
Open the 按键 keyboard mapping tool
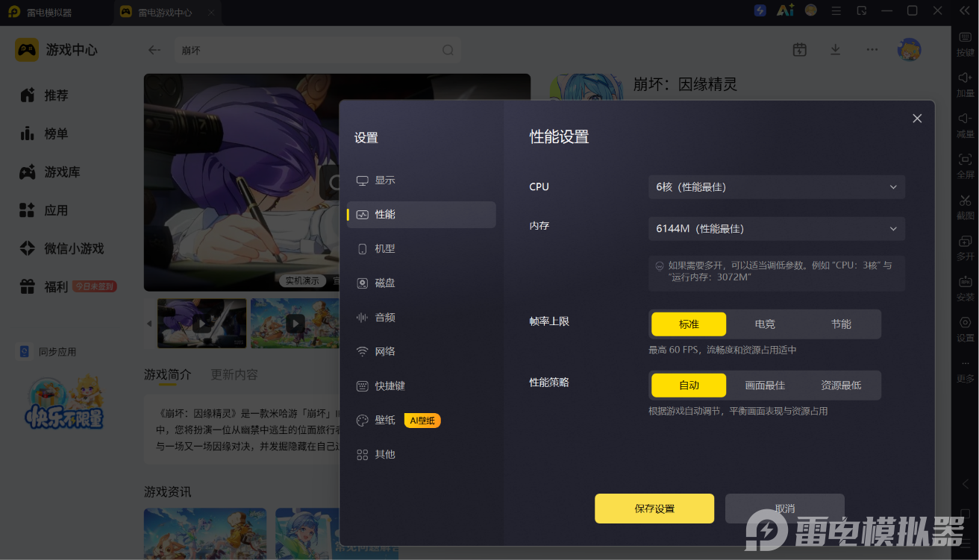click(x=965, y=44)
